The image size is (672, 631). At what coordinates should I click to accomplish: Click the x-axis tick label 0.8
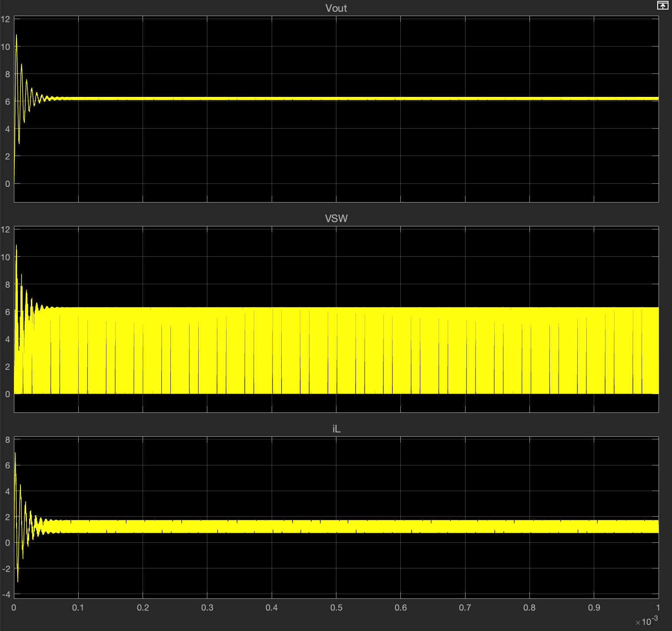tap(529, 608)
